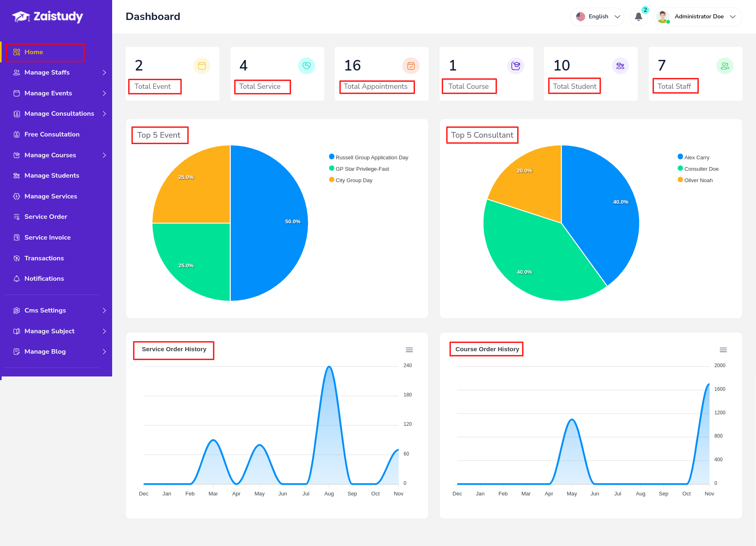Click the May peak in Course Order History
The height and width of the screenshot is (546, 756).
pyautogui.click(x=572, y=419)
